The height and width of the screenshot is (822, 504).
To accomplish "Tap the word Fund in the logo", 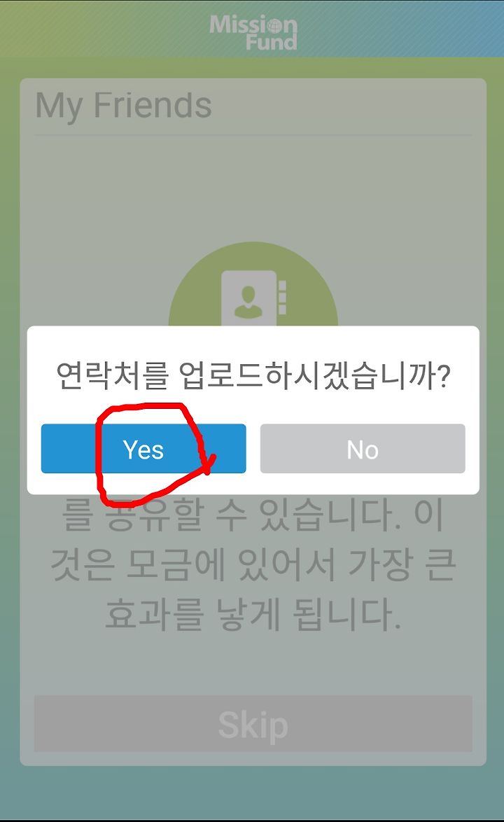I will click(x=272, y=42).
